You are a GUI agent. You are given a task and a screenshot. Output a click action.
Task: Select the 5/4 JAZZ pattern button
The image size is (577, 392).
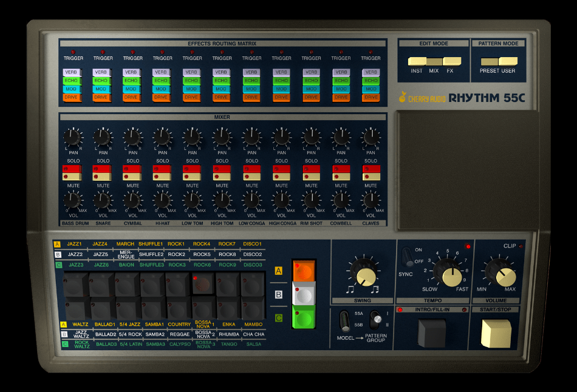[128, 308]
